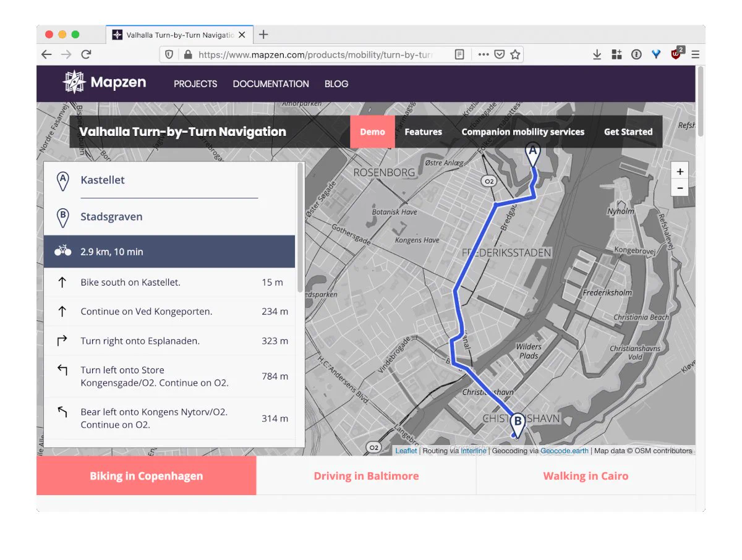Click the Mapzen logo icon
742x560 pixels.
(74, 83)
